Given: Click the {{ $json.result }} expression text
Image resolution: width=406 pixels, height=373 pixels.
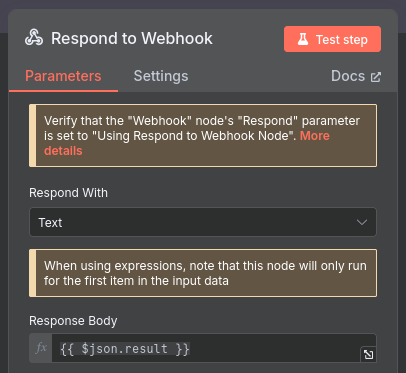Looking at the screenshot, I should point(125,349).
